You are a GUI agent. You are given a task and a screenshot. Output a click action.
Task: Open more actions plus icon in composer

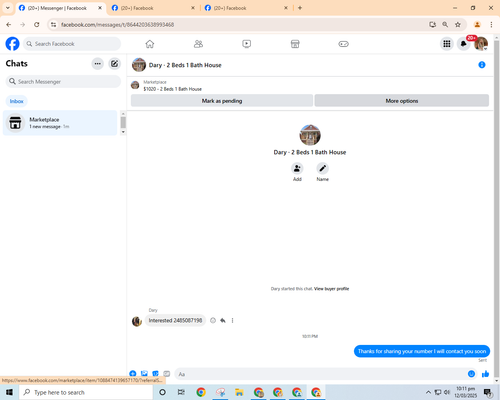point(133,374)
